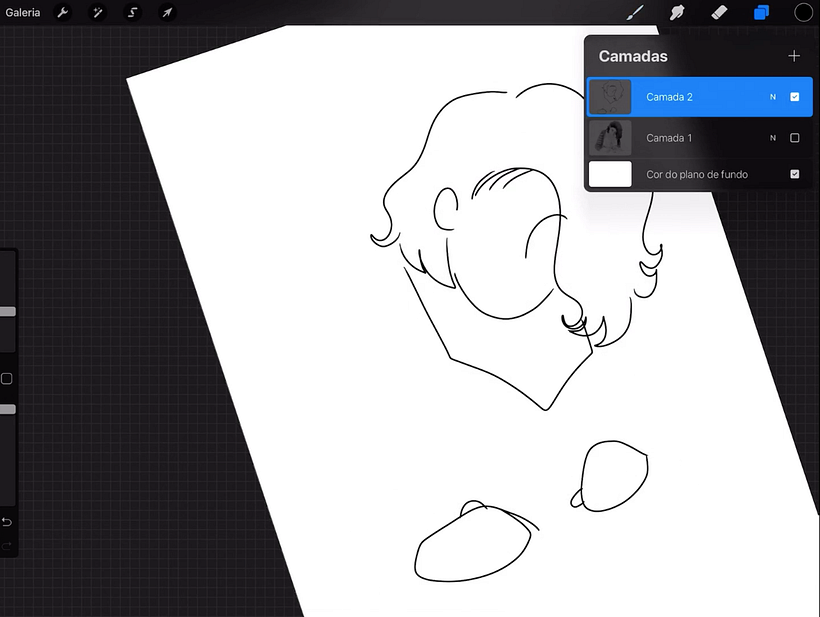This screenshot has height=617, width=820.
Task: Tap the Camada 2 layer thumbnail
Action: pos(610,97)
